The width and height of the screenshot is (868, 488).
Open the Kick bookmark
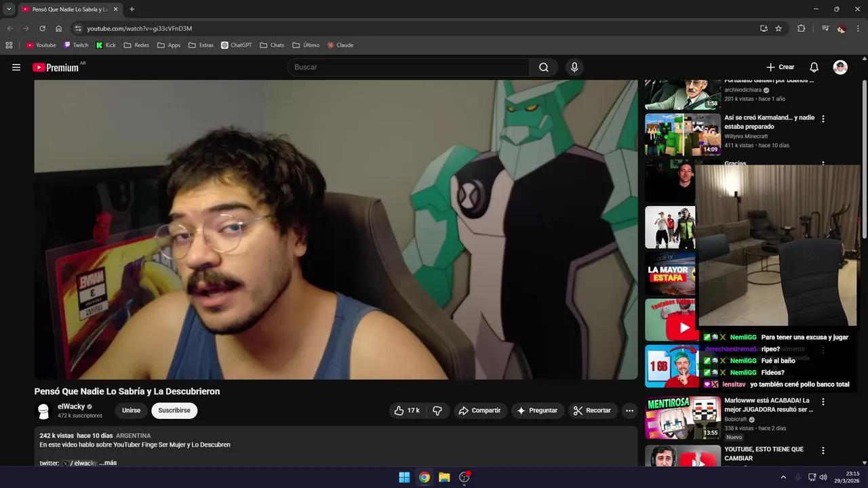pos(106,45)
